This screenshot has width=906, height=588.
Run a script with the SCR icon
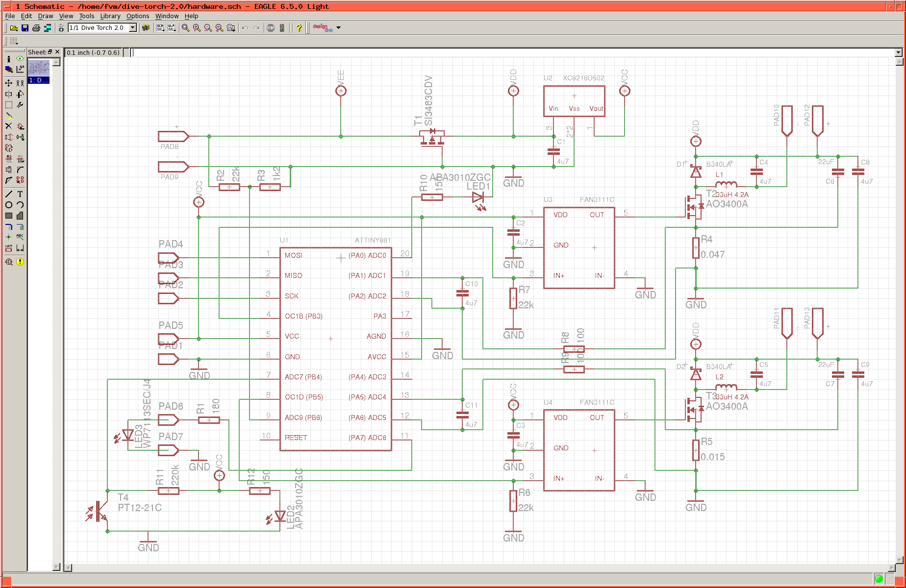(160, 28)
